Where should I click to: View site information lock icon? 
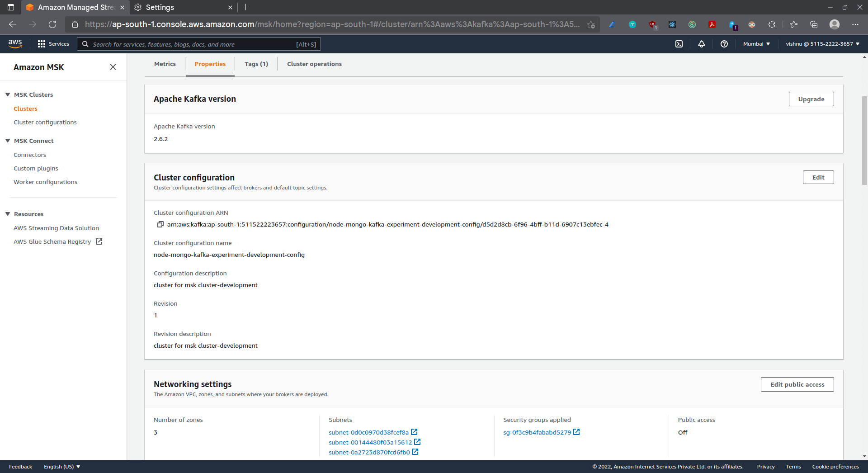click(x=75, y=24)
